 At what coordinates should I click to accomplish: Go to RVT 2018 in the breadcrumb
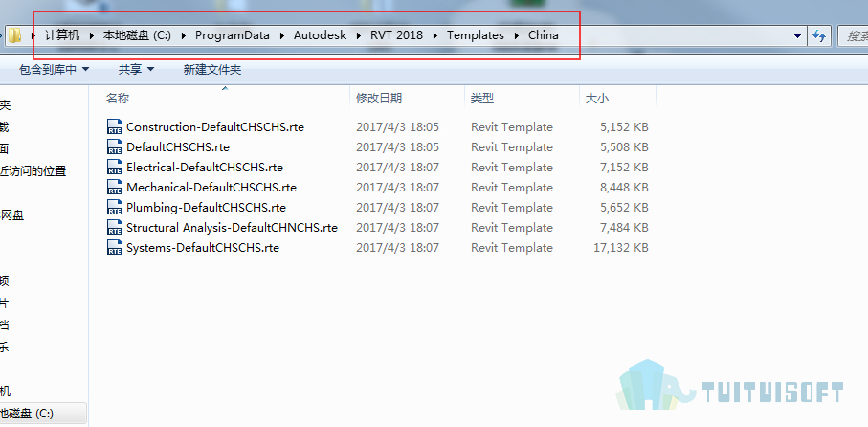coord(396,35)
